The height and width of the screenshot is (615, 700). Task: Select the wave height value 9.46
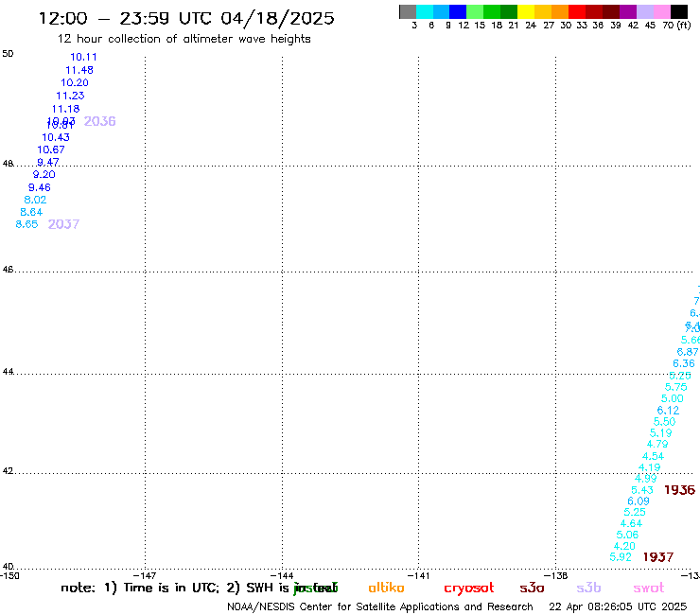coord(40,187)
